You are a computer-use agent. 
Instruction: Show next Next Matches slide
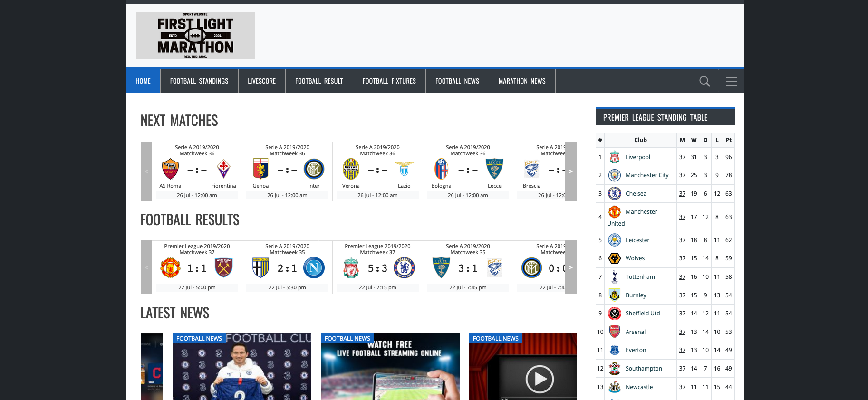571,171
